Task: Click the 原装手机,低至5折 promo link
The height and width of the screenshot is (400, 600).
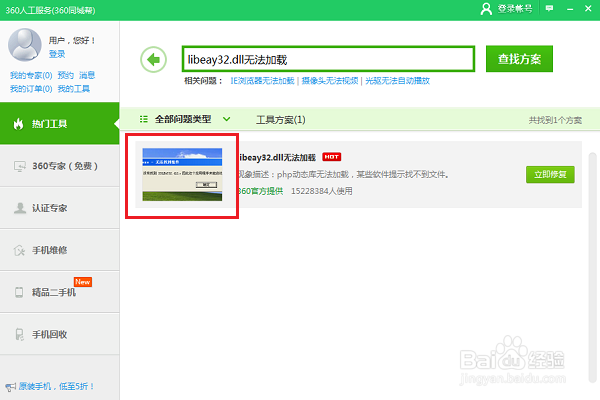Action: pos(56,387)
